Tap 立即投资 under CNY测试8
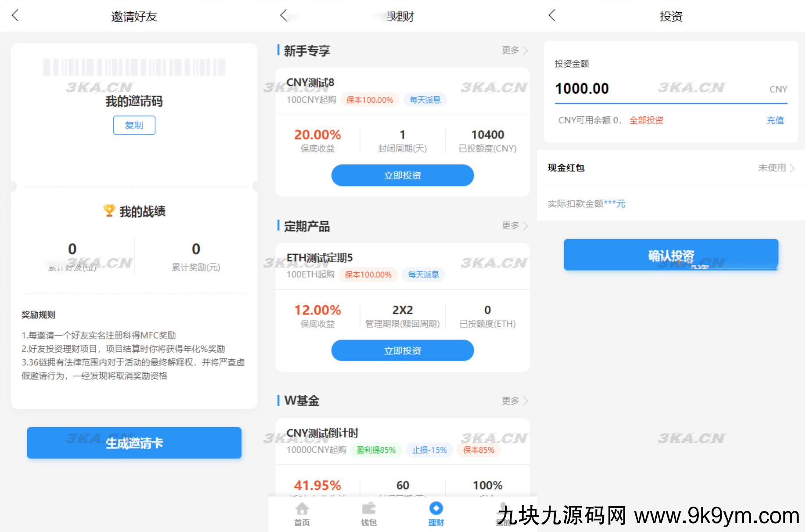 pyautogui.click(x=402, y=175)
